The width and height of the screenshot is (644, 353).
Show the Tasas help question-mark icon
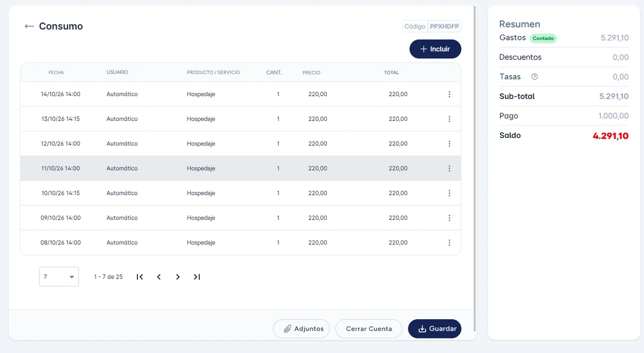pos(535,77)
